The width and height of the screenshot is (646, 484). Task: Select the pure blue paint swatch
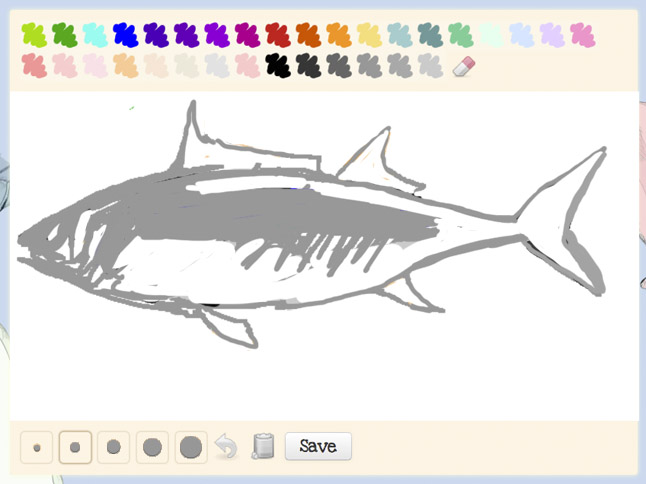coord(125,35)
